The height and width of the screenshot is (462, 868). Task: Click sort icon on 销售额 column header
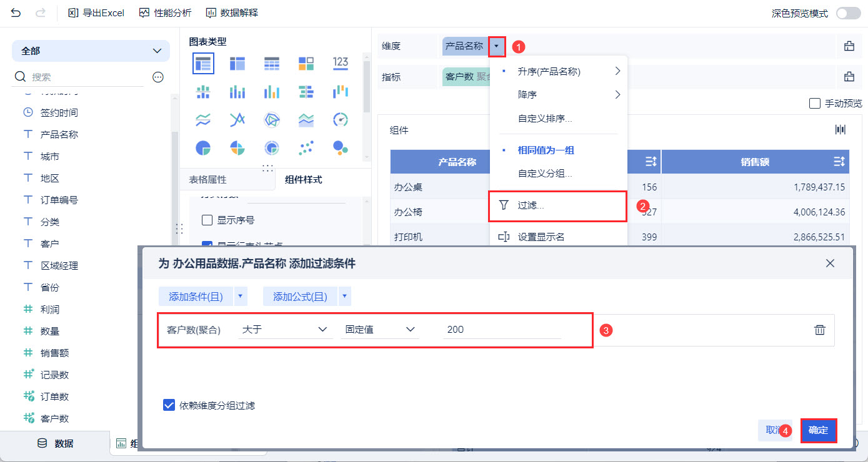[x=839, y=162]
